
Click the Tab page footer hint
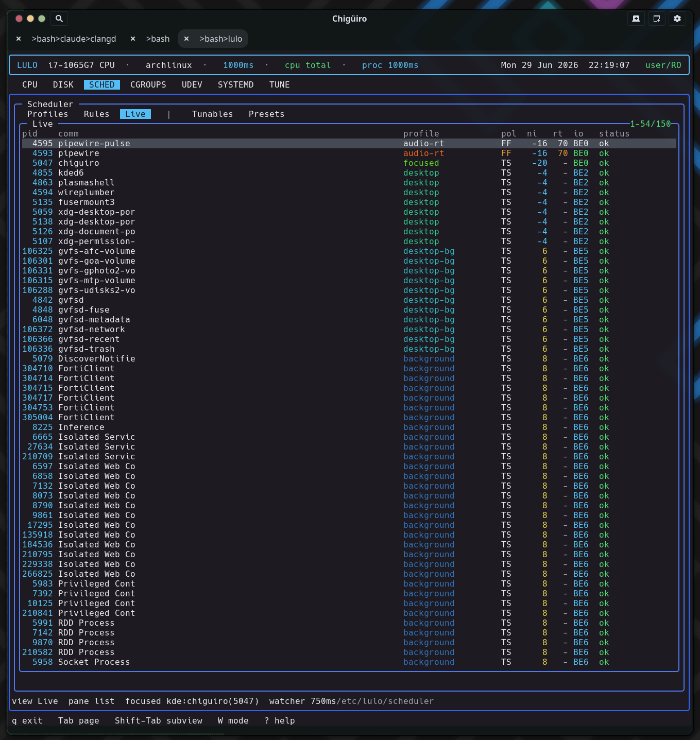[x=79, y=720]
